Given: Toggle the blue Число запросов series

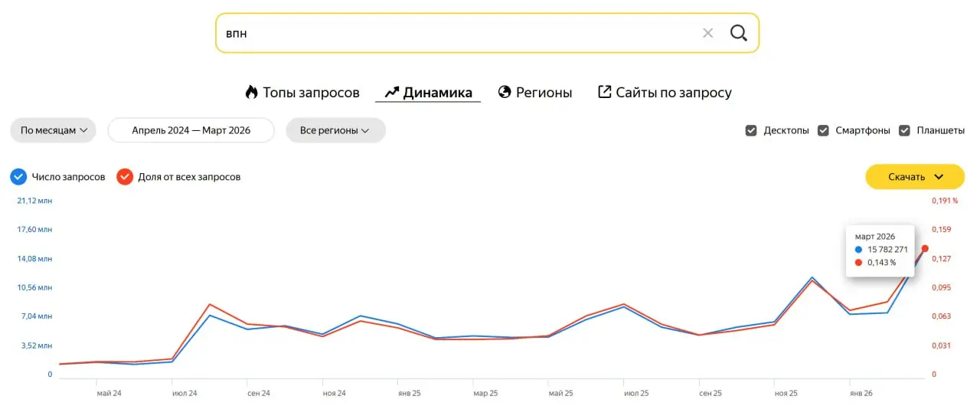Looking at the screenshot, I should click(18, 177).
